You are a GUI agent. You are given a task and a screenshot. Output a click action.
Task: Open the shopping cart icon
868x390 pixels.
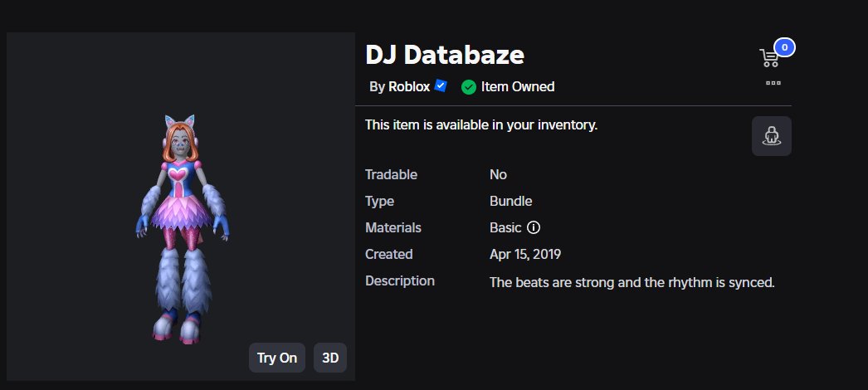[x=769, y=57]
